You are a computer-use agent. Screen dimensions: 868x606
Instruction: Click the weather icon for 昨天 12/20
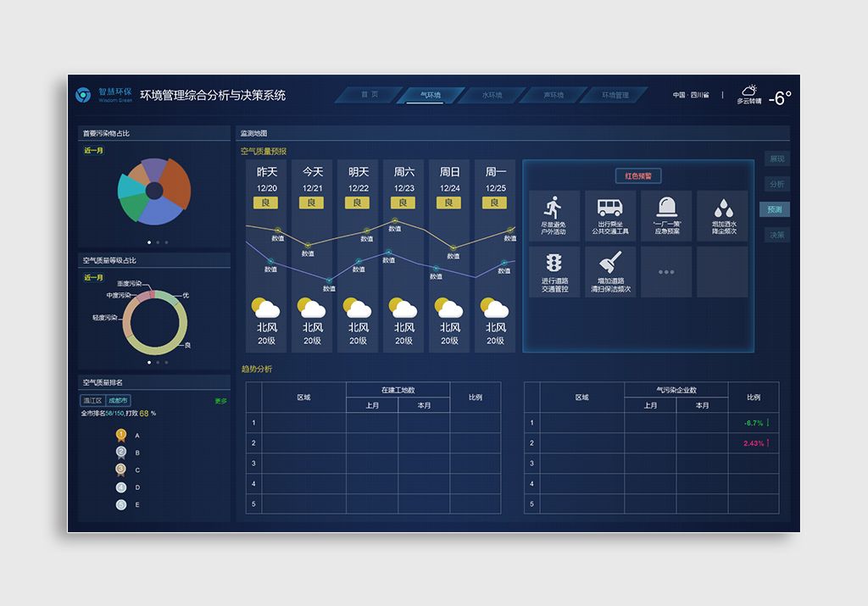click(265, 308)
